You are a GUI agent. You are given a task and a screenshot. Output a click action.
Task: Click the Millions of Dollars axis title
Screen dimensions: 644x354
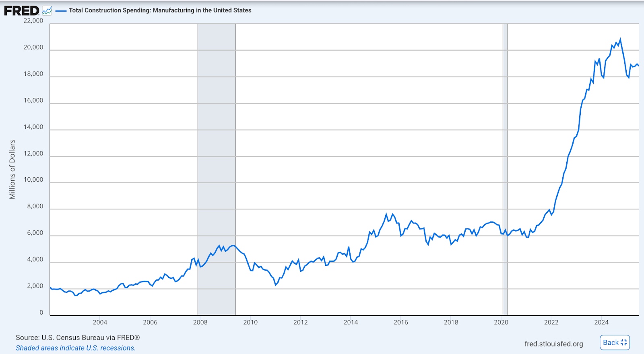coord(12,169)
